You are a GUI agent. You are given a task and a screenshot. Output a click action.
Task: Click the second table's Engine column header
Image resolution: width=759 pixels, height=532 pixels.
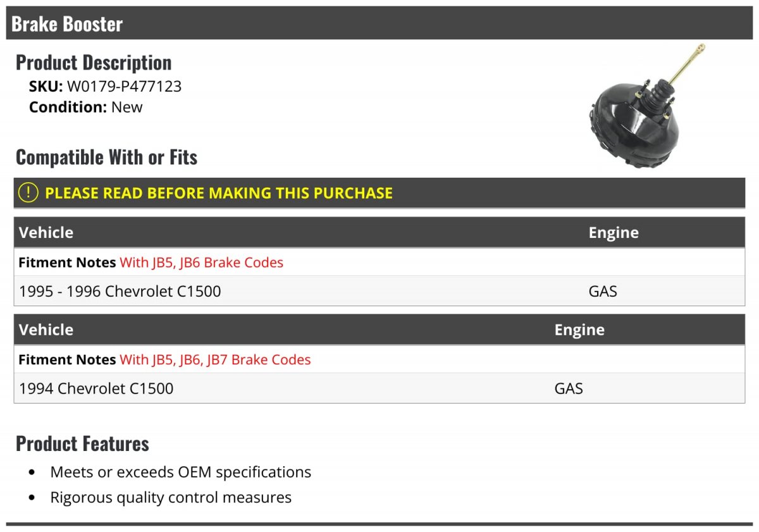(x=579, y=330)
